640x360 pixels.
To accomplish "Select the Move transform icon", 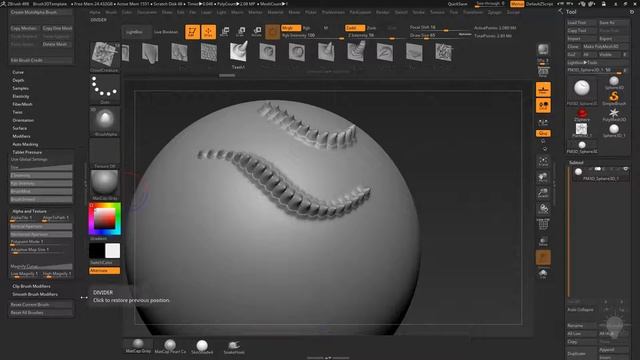I will click(x=224, y=32).
